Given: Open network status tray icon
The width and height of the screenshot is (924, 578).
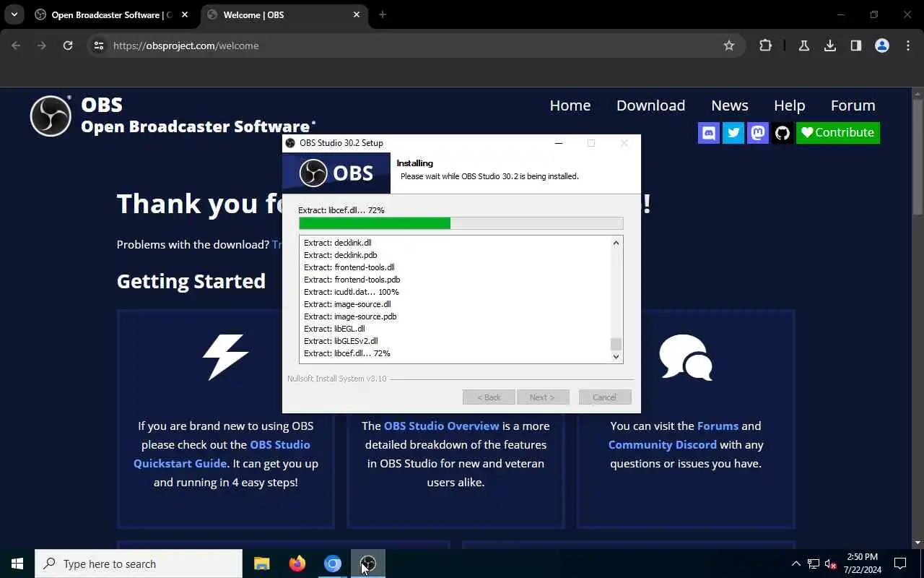Looking at the screenshot, I should pos(814,564).
